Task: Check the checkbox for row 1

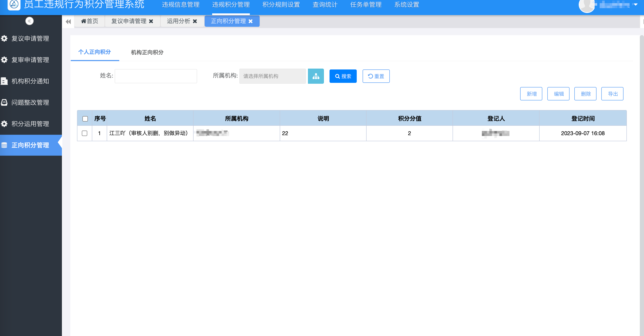Action: click(x=85, y=133)
